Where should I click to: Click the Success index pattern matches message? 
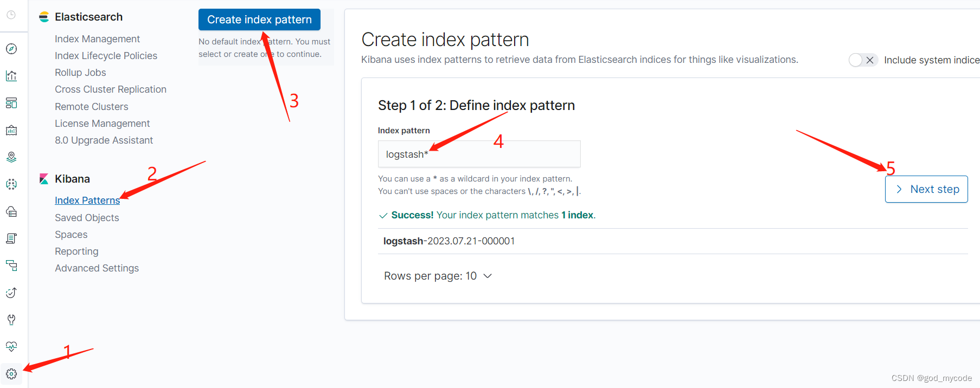487,215
